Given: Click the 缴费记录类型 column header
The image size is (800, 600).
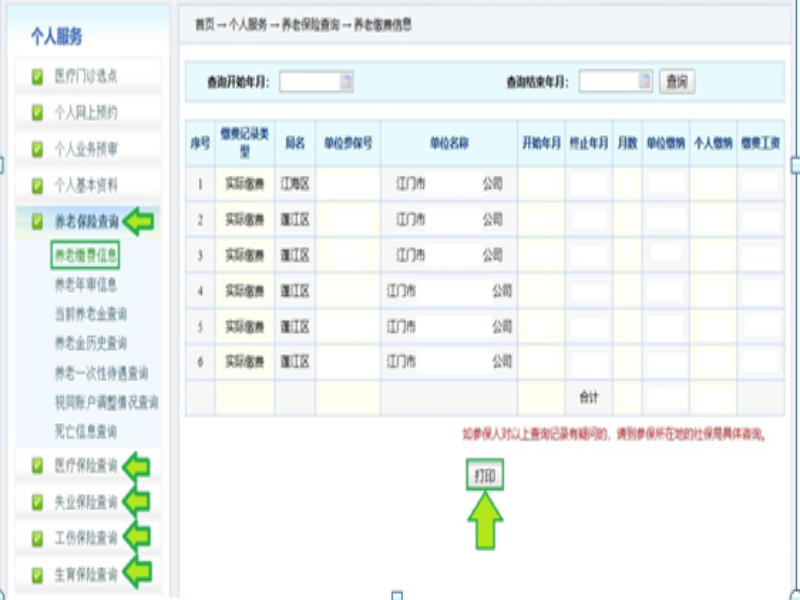Looking at the screenshot, I should [x=244, y=143].
